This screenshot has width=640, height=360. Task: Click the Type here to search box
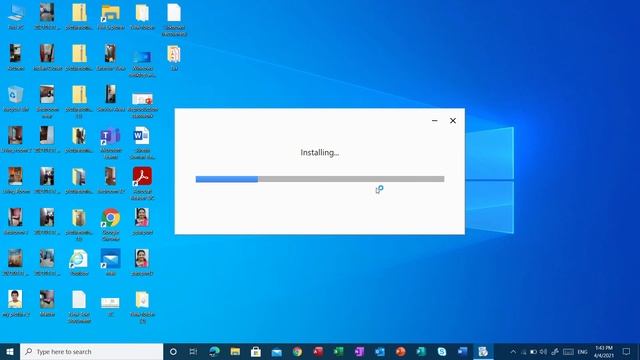pos(91,351)
